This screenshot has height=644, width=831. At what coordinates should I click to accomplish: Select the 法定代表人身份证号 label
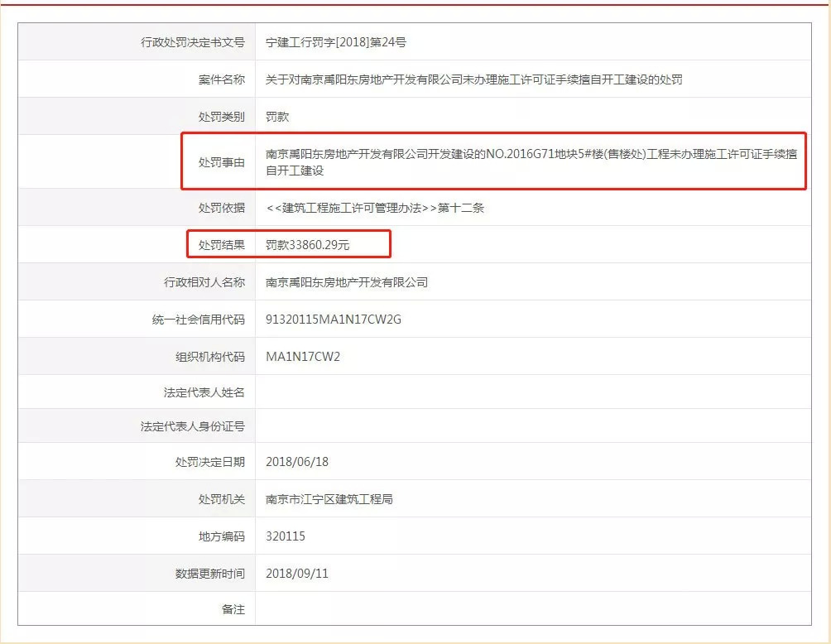(x=192, y=426)
